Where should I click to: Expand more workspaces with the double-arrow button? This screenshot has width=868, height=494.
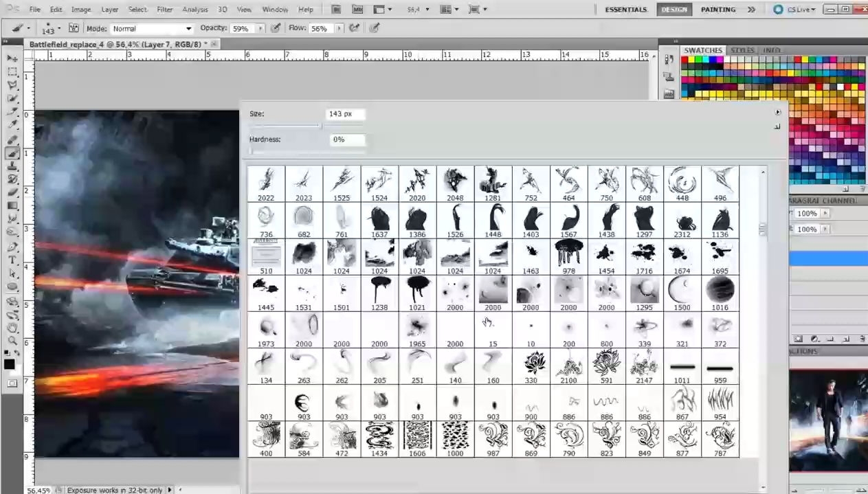(x=751, y=10)
